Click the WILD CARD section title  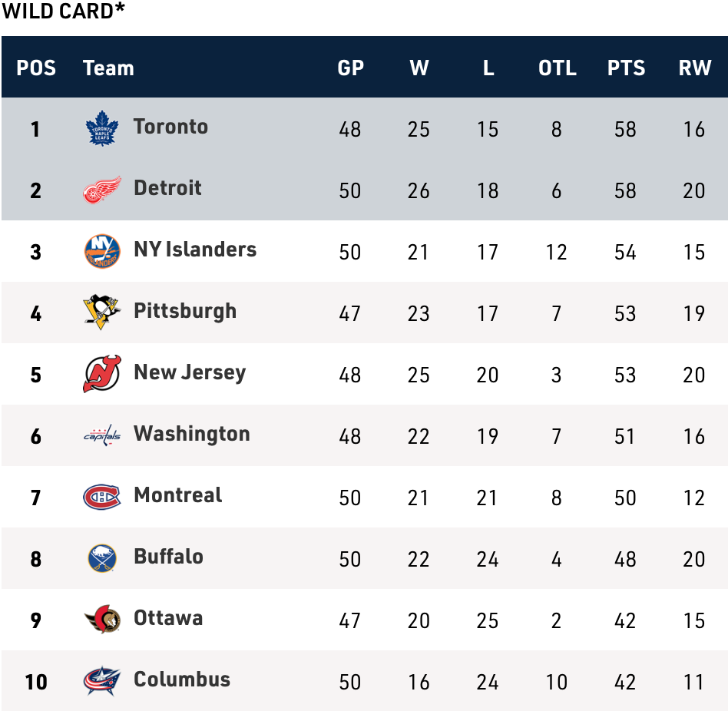pyautogui.click(x=63, y=12)
